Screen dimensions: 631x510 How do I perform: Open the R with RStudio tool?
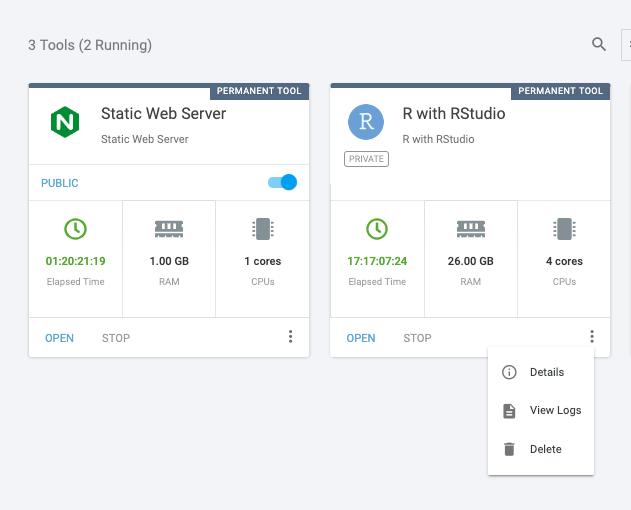361,338
